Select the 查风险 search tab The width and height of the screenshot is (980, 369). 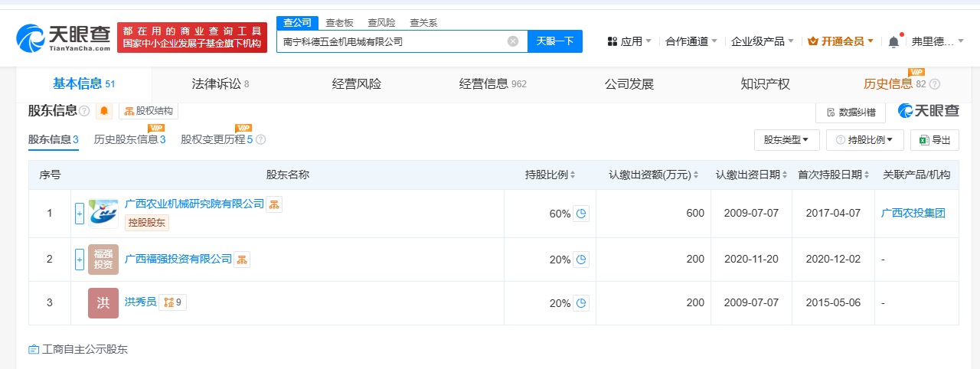(x=381, y=23)
